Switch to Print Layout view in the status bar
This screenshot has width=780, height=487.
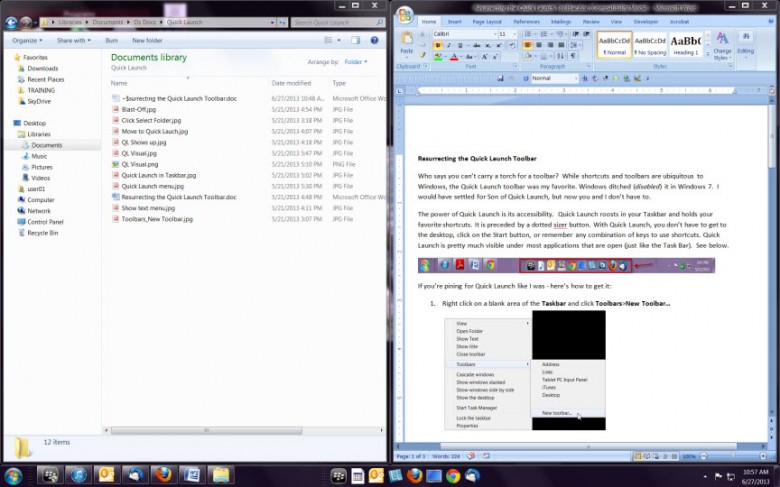(x=637, y=456)
